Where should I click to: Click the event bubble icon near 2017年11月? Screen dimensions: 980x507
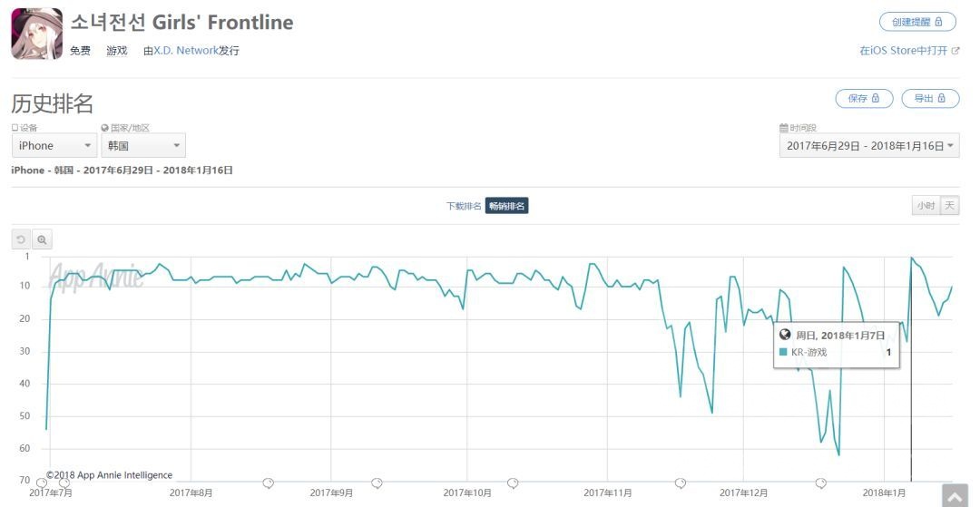pos(681,483)
